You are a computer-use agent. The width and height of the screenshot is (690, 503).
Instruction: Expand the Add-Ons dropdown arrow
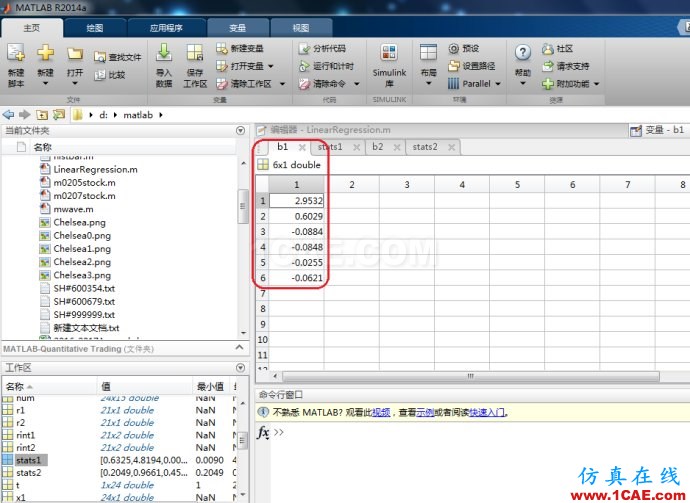coord(597,84)
